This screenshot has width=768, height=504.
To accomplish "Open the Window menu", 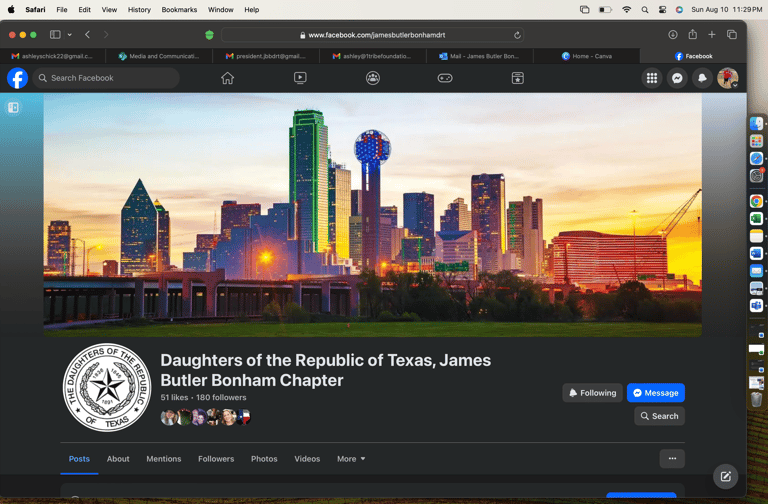I will coord(220,9).
